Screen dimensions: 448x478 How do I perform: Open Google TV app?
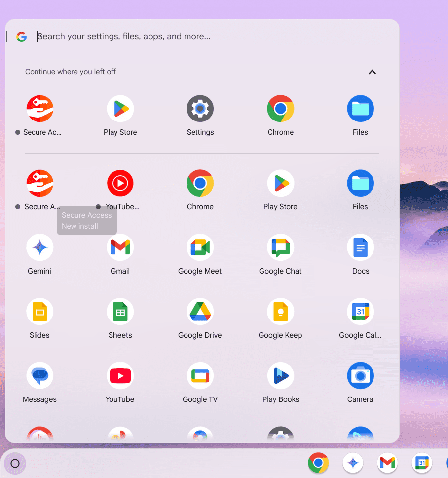200,376
